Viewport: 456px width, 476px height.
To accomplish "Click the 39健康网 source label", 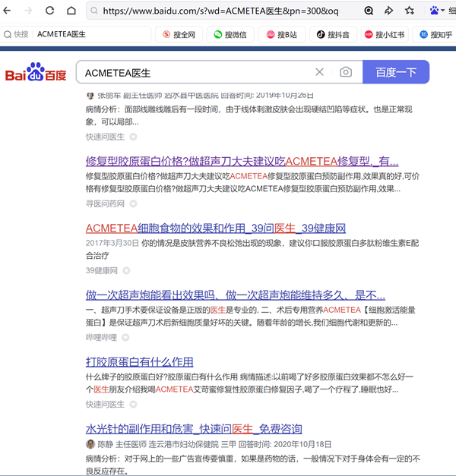I will point(102,270).
